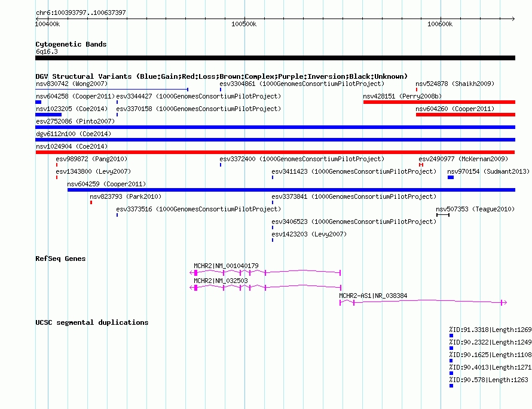Open esv3370158 variant label
This screenshot has width=532, height=409.
click(198, 109)
